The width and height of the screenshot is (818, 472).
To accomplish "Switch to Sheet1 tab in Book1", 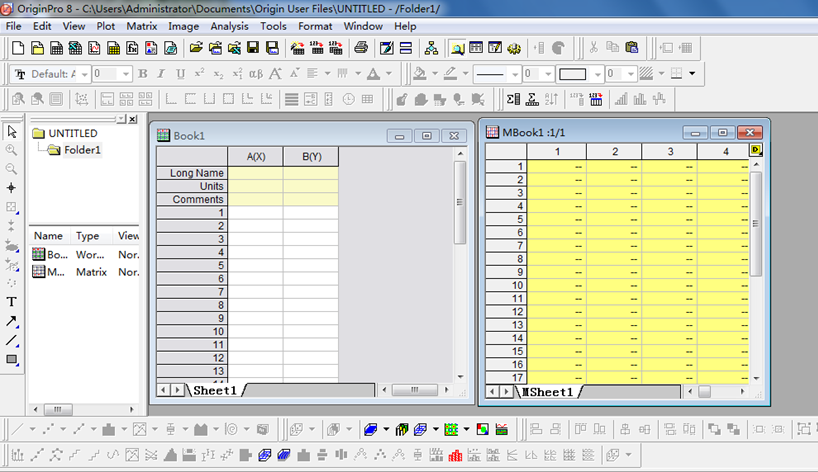I will pyautogui.click(x=214, y=390).
